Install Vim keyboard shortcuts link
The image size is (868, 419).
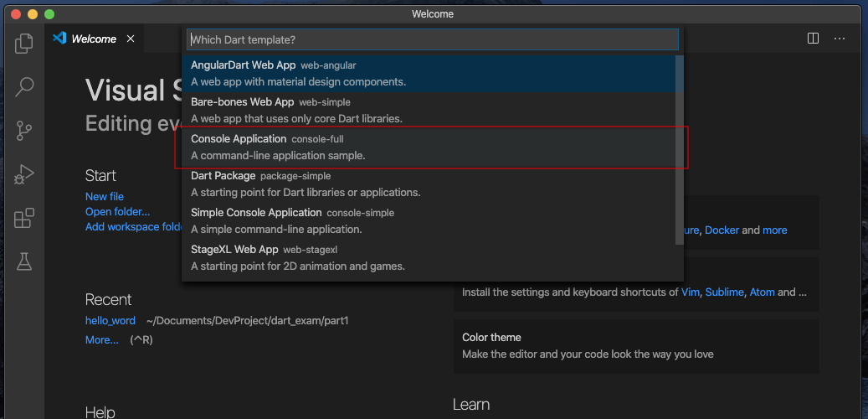pyautogui.click(x=691, y=292)
